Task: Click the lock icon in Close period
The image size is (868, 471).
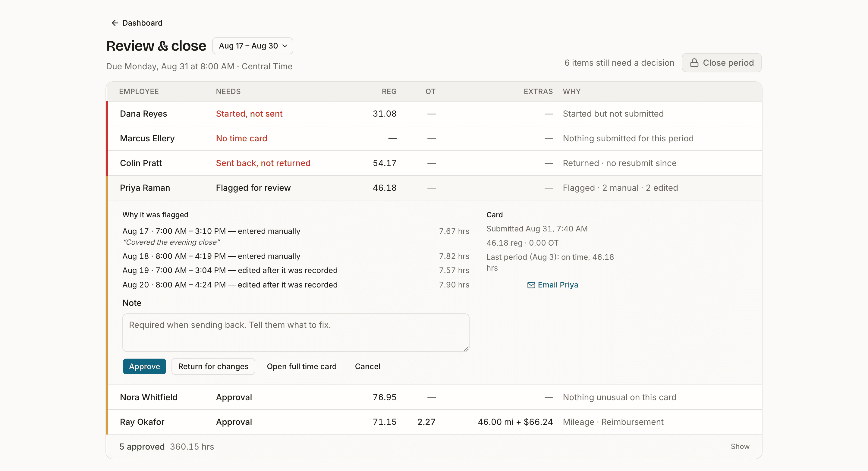Action: click(694, 63)
